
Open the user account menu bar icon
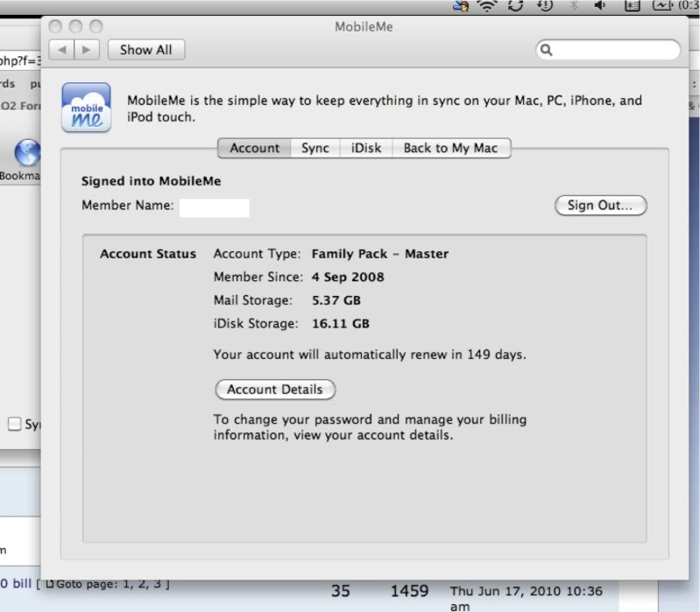point(461,6)
